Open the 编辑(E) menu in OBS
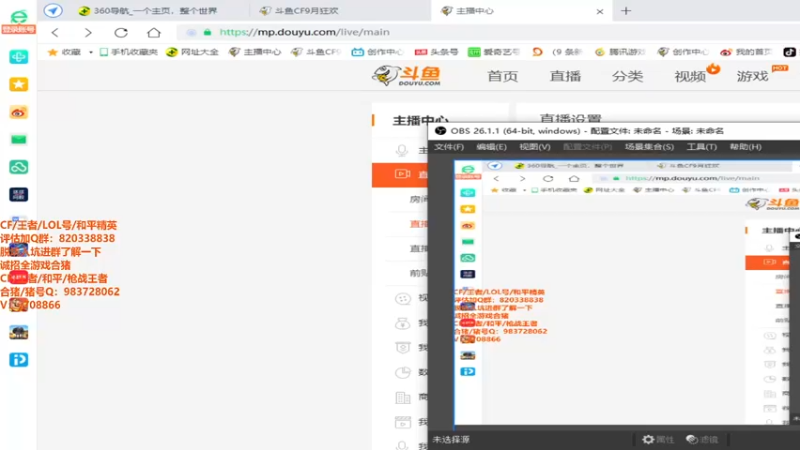 [491, 147]
